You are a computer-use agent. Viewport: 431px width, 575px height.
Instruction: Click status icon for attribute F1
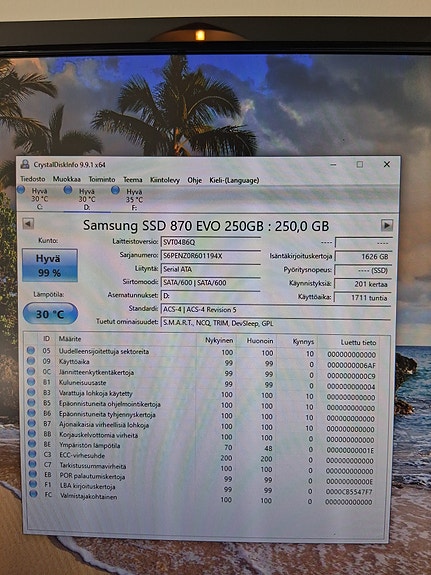tap(33, 484)
